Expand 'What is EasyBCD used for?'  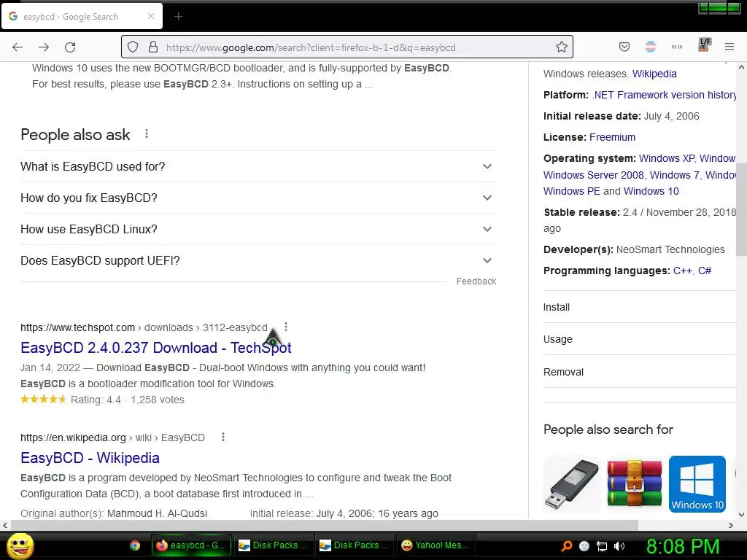tap(258, 166)
